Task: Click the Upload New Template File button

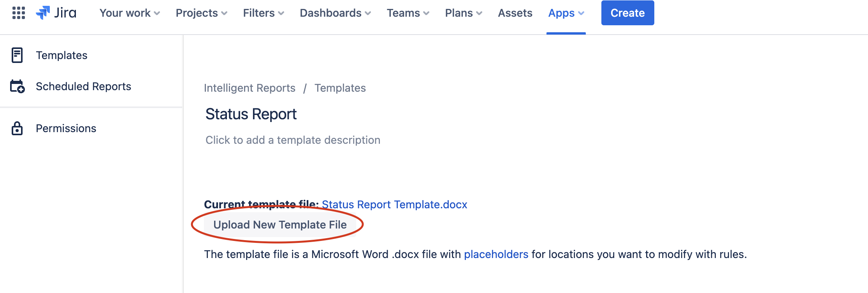Action: click(279, 224)
